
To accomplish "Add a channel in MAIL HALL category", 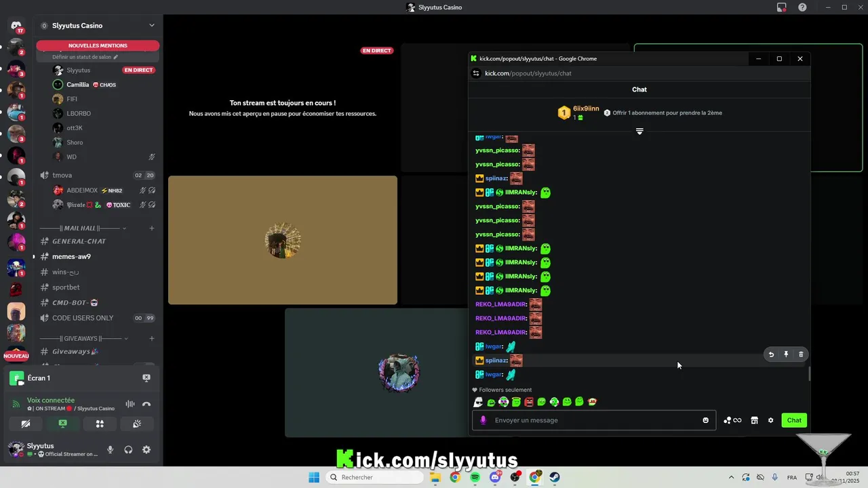I will [152, 228].
